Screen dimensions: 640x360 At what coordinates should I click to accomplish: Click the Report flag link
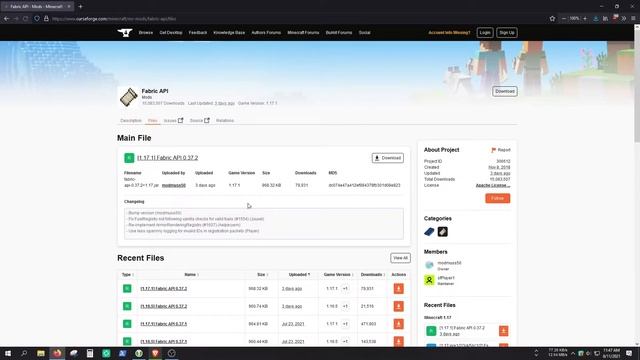(x=501, y=150)
